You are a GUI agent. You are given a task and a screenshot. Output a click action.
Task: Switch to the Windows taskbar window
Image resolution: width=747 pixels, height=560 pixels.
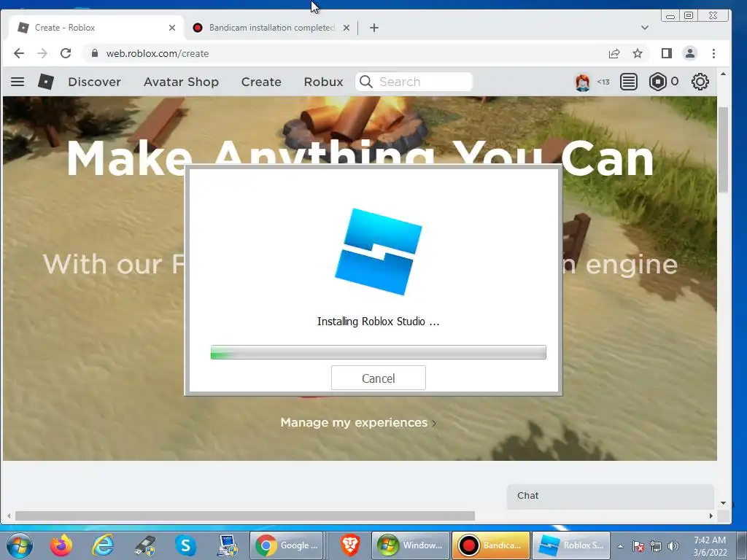pos(411,545)
